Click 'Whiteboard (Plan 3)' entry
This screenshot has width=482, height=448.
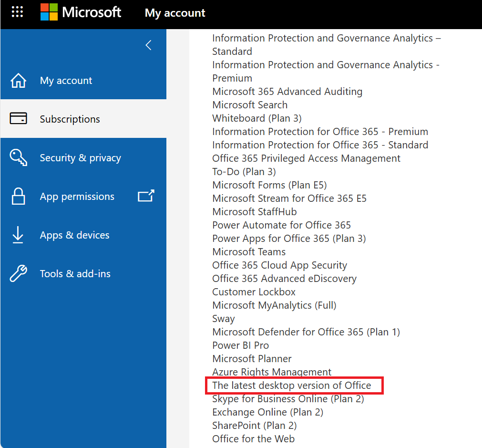click(257, 118)
